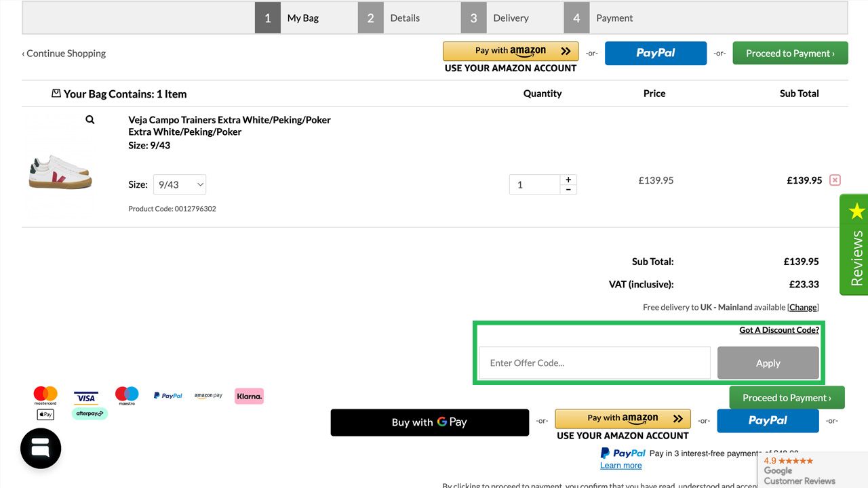Click the Klarna payment badge
This screenshot has height=488, width=868.
[249, 396]
